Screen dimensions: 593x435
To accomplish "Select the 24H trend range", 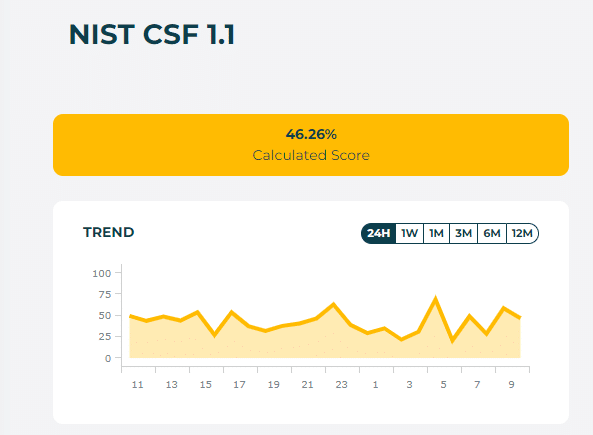I will coord(379,233).
